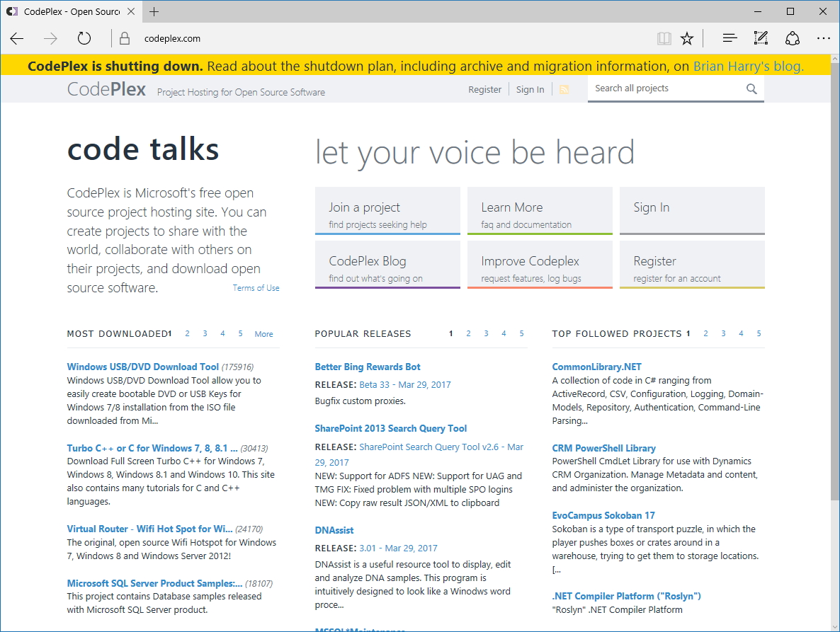Screen dimensions: 840x632
Task: Click the padlock site security icon
Action: click(x=124, y=38)
